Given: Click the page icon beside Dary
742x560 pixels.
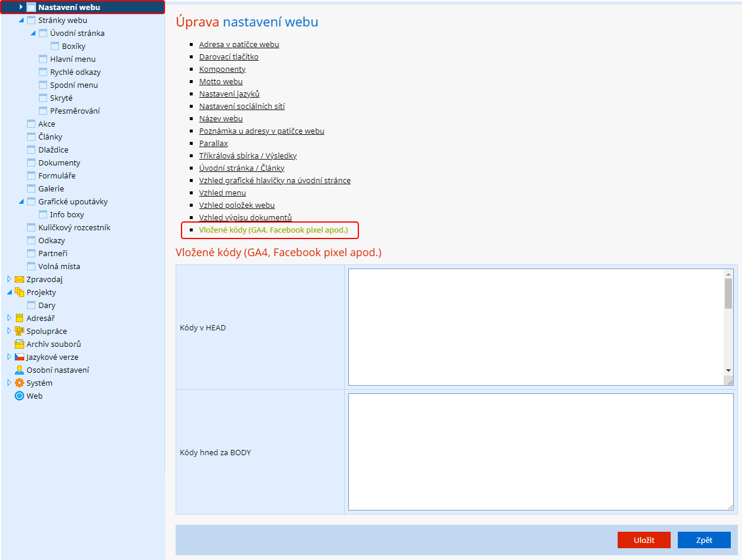Looking at the screenshot, I should pyautogui.click(x=31, y=305).
